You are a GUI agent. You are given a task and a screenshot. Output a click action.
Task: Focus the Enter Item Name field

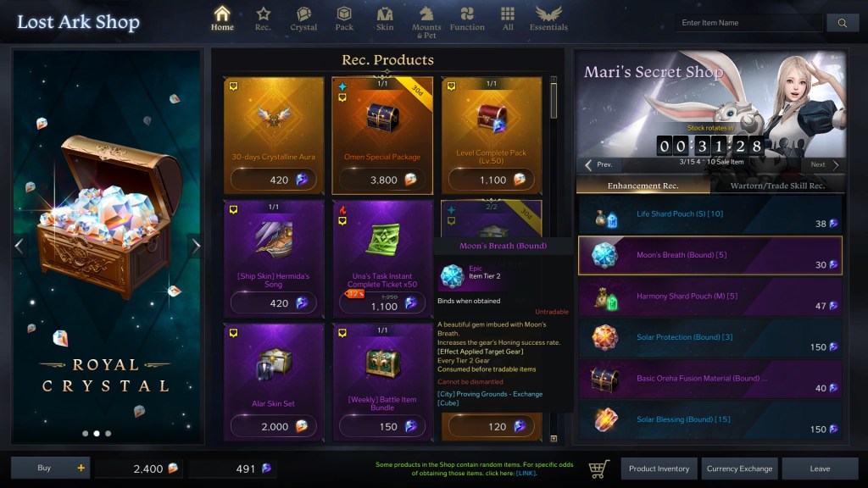pos(748,23)
